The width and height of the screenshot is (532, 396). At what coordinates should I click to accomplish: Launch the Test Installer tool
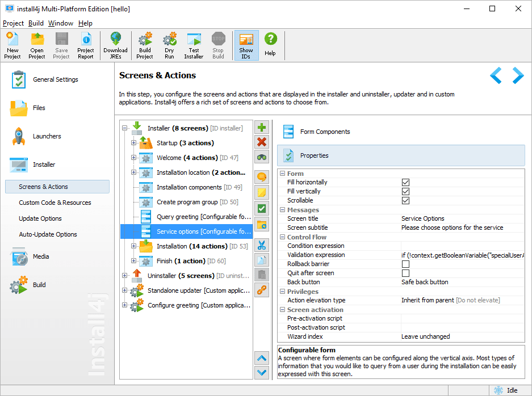(194, 45)
